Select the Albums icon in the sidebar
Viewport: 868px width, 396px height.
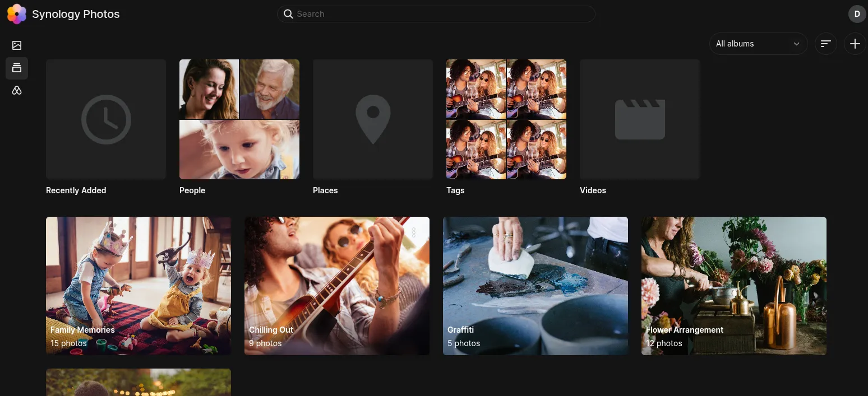[17, 68]
